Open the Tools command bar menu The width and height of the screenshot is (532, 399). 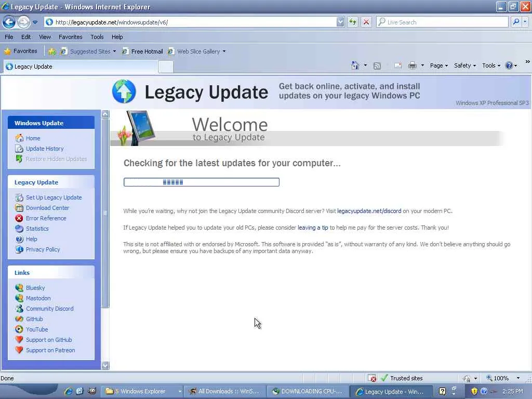[491, 65]
